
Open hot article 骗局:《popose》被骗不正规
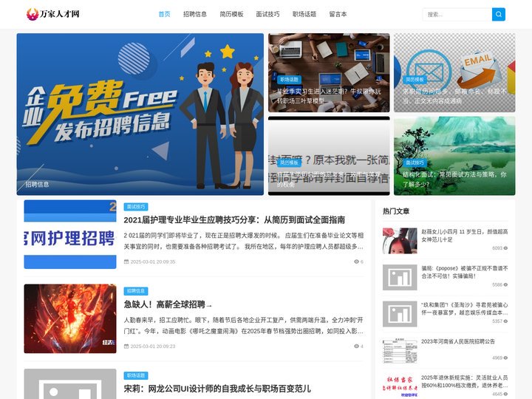(465, 272)
